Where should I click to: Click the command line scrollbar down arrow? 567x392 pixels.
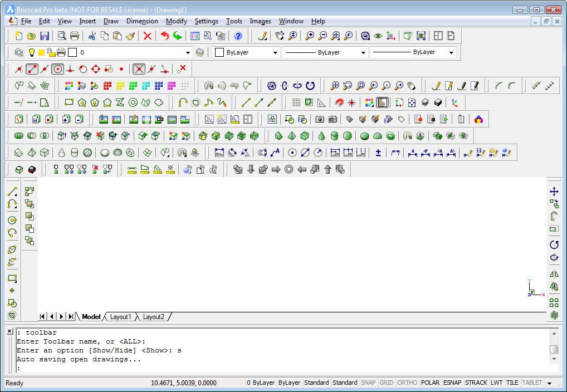(x=554, y=359)
